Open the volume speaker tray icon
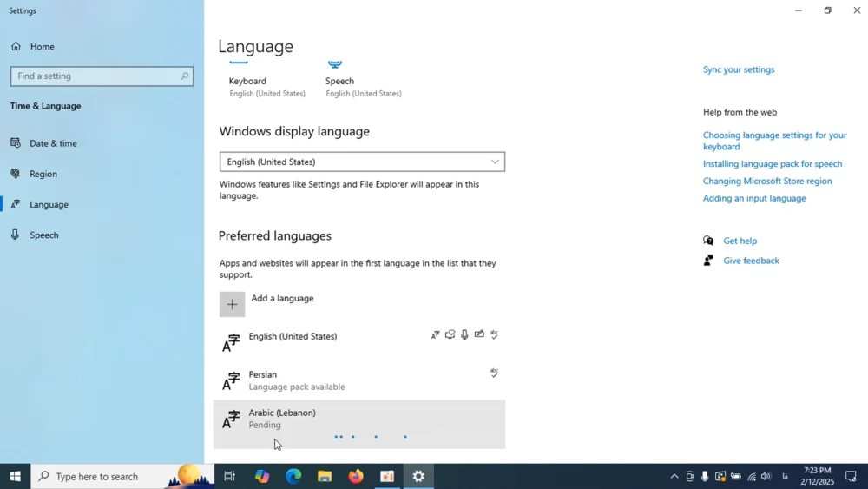Image resolution: width=868 pixels, height=489 pixels. click(x=766, y=476)
